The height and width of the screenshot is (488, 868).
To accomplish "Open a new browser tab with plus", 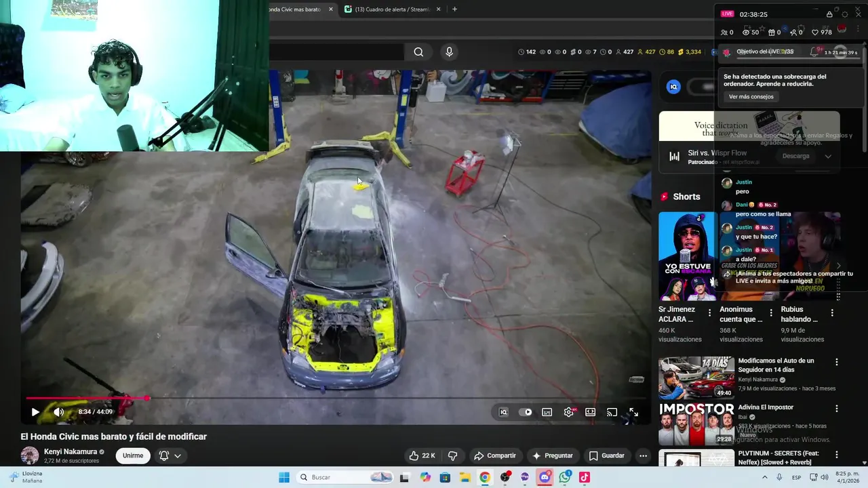I will [454, 9].
